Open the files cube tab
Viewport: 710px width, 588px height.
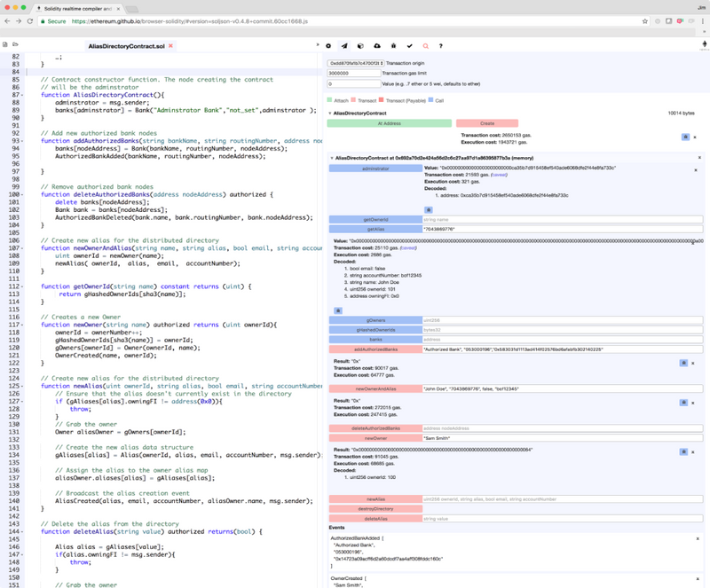(360, 46)
